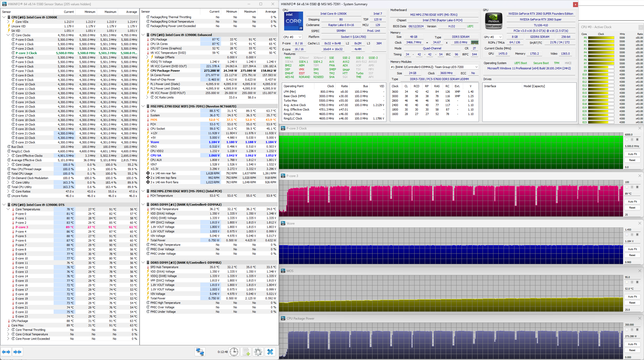Click the expand columns arrows icon
Viewport: 644px width, 360px height.
[6, 352]
